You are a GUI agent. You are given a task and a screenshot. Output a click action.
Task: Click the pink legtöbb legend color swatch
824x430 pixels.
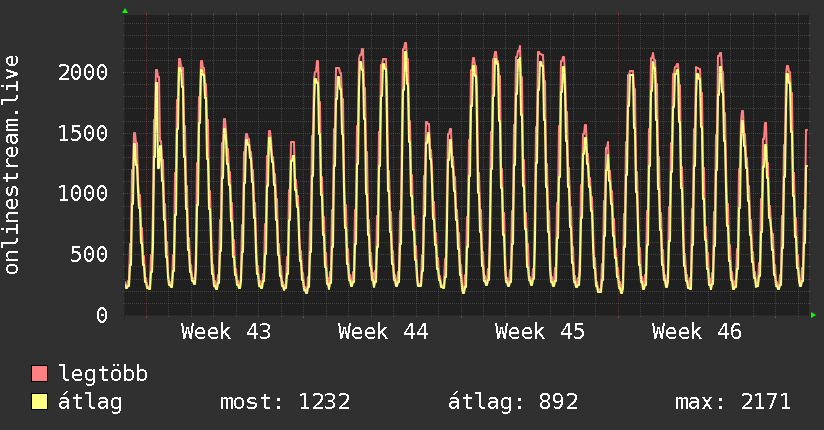coord(39,374)
